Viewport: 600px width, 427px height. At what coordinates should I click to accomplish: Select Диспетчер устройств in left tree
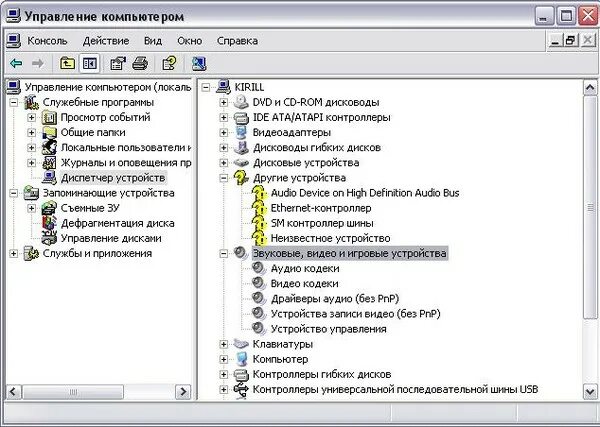[113, 178]
